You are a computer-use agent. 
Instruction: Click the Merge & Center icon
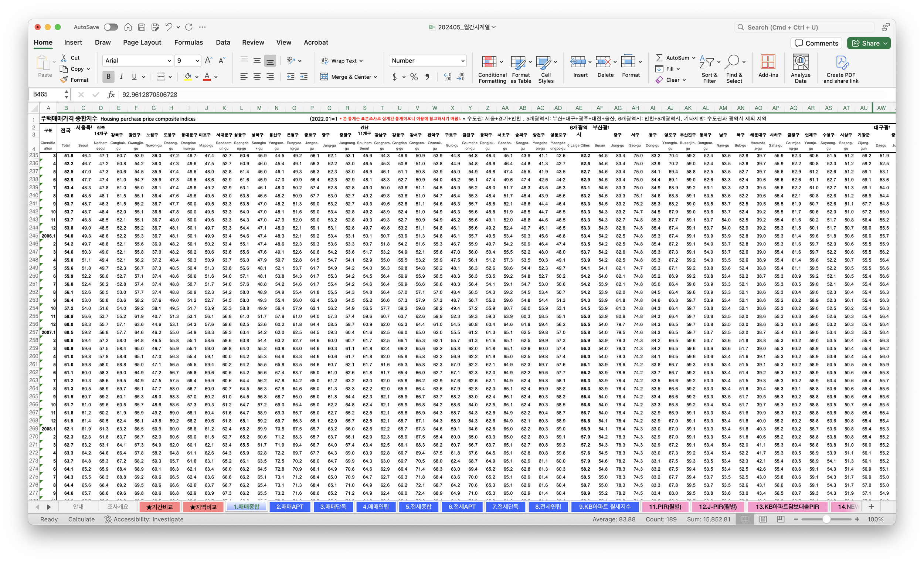324,77
